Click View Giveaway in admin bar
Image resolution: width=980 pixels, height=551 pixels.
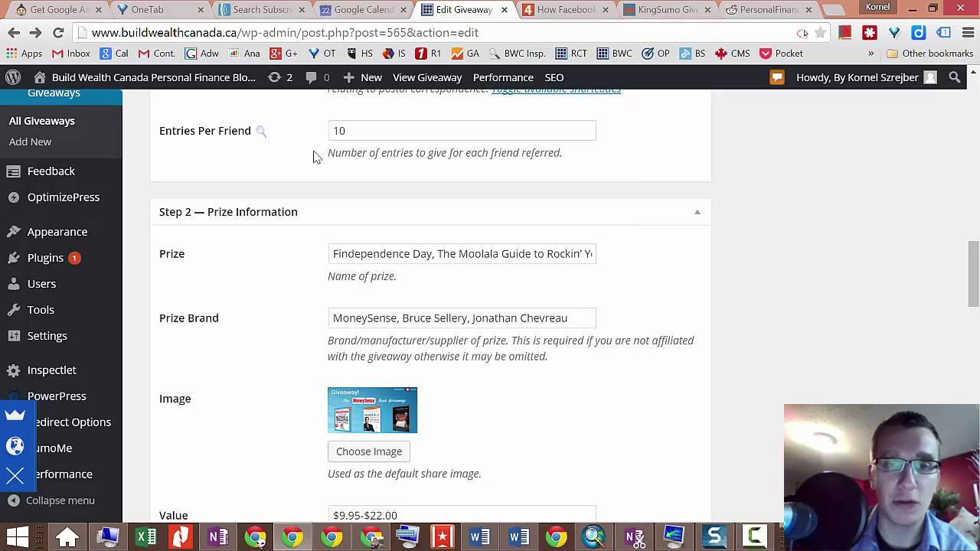(427, 77)
